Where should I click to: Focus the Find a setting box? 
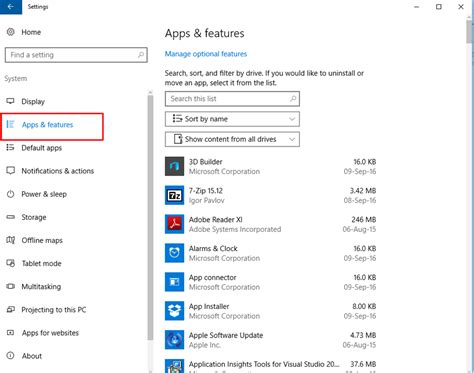(x=76, y=55)
